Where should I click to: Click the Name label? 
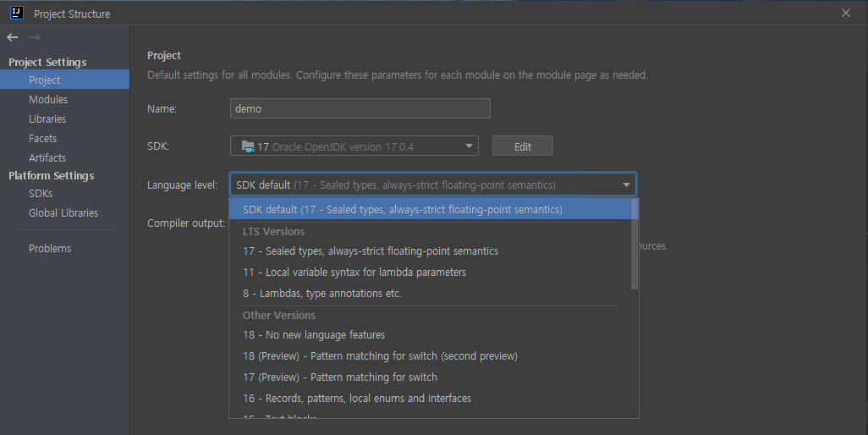click(162, 108)
